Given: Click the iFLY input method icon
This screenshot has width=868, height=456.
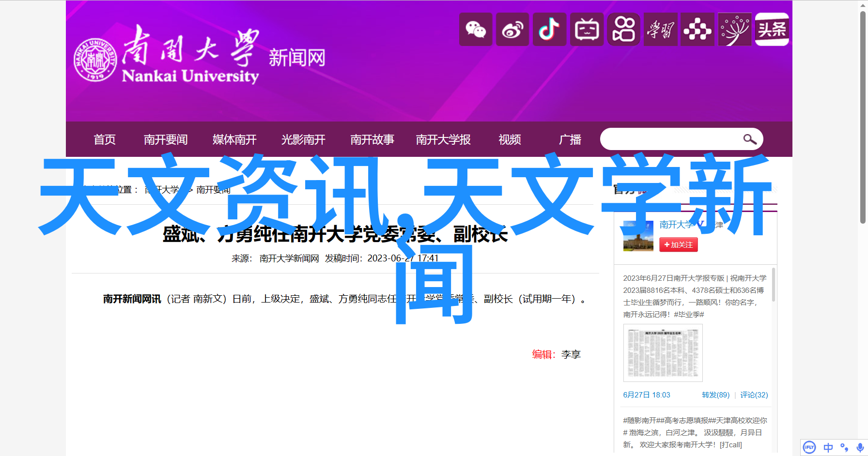Looking at the screenshot, I should click(x=809, y=447).
